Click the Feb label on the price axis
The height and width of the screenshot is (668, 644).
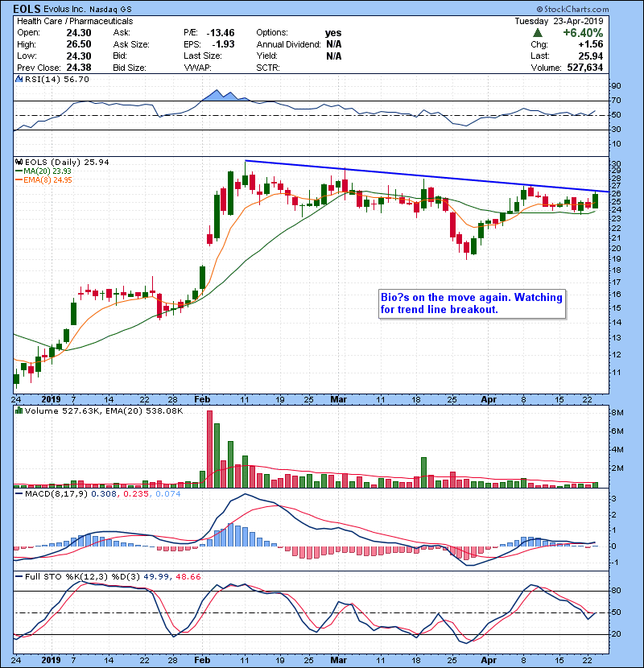[x=202, y=399]
